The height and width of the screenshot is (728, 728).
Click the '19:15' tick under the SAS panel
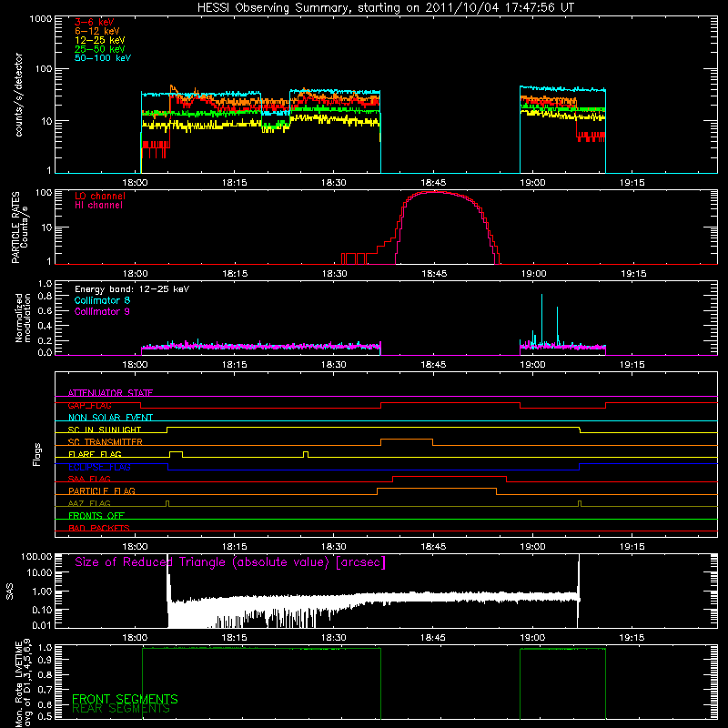coord(632,638)
